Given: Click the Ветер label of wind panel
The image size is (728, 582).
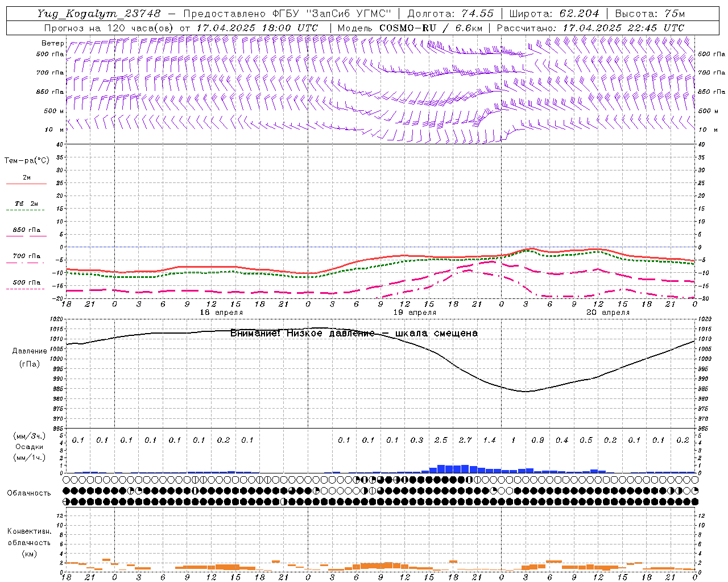Looking at the screenshot, I should [x=52, y=43].
